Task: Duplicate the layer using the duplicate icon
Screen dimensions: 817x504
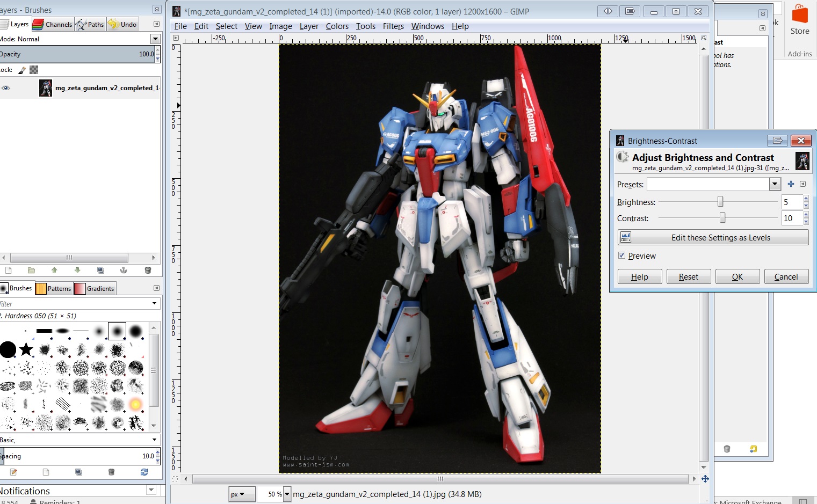Action: (x=100, y=270)
